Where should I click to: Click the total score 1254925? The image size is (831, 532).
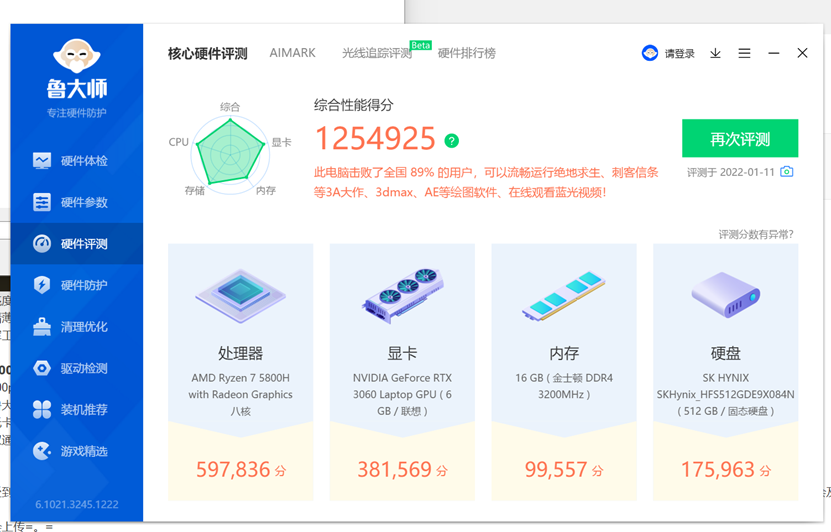point(375,139)
